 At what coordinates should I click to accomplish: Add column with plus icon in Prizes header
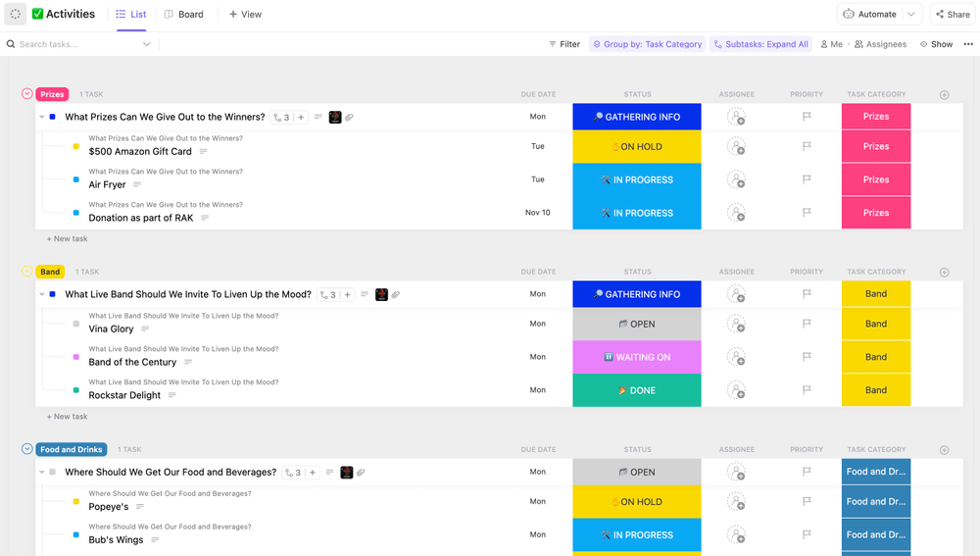[944, 95]
